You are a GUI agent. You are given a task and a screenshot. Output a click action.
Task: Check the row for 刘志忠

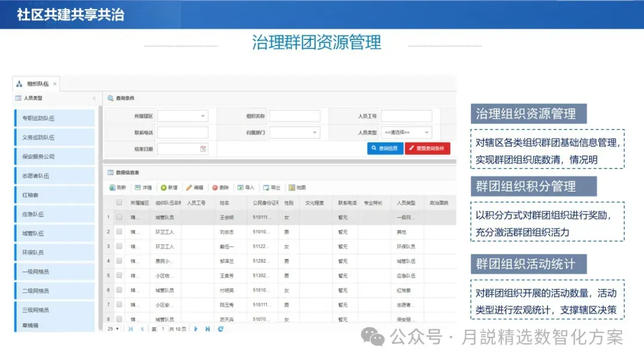(x=119, y=232)
